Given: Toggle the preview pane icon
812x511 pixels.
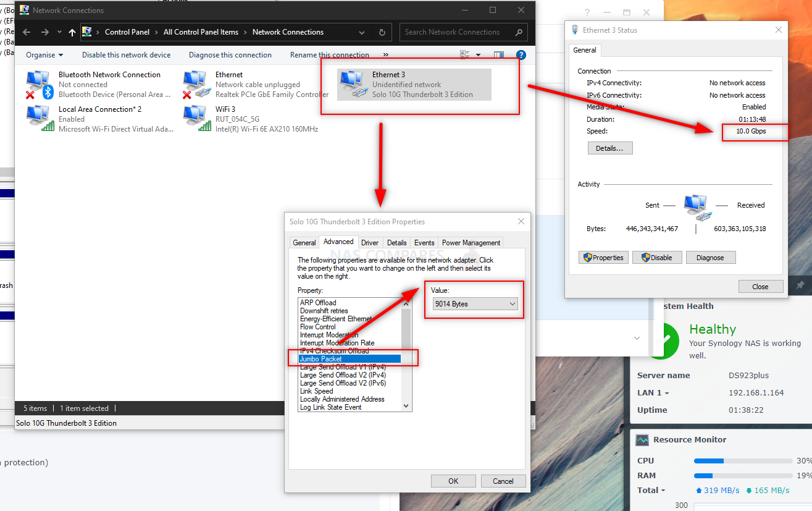Looking at the screenshot, I should (x=499, y=55).
